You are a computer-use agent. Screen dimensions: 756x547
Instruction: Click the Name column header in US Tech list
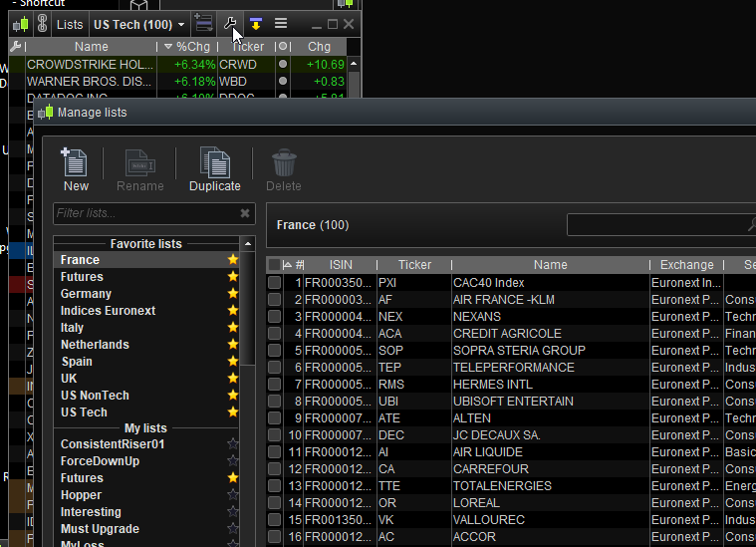click(x=91, y=46)
